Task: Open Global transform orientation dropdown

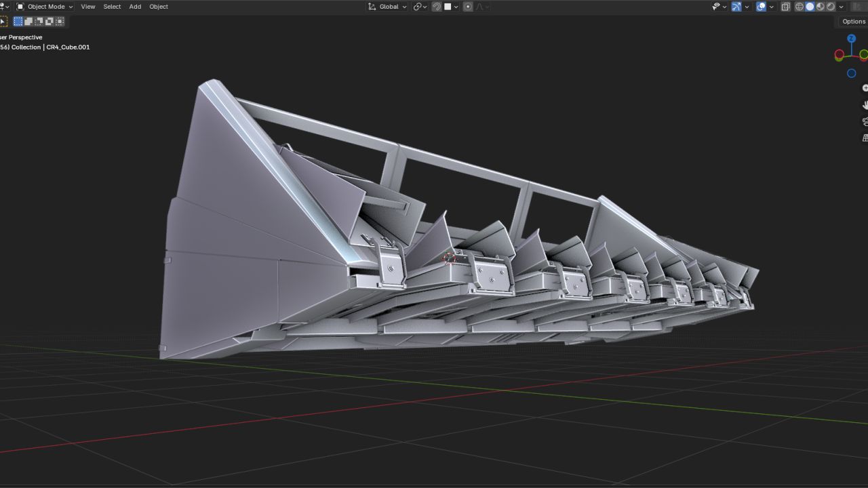Action: tap(388, 7)
